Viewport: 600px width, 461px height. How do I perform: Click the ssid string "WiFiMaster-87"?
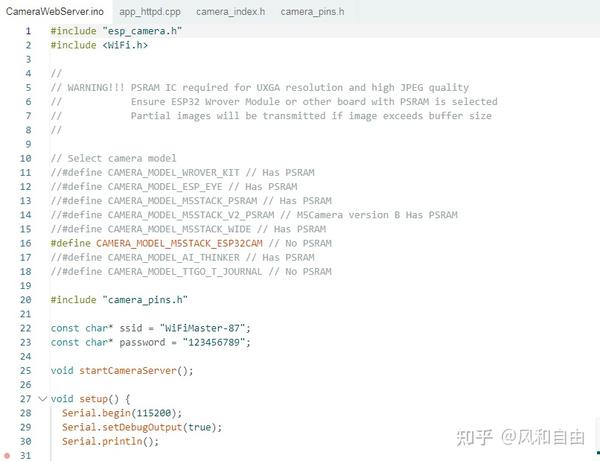pos(202,328)
